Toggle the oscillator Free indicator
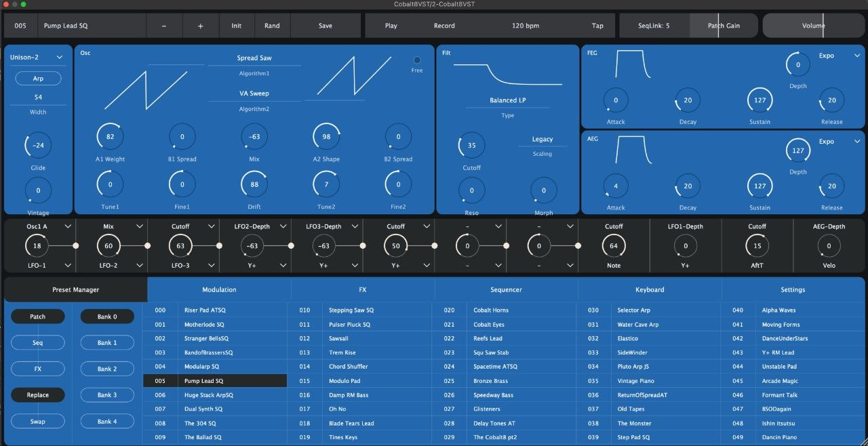Viewport: 868px width, 446px height. coord(417,60)
